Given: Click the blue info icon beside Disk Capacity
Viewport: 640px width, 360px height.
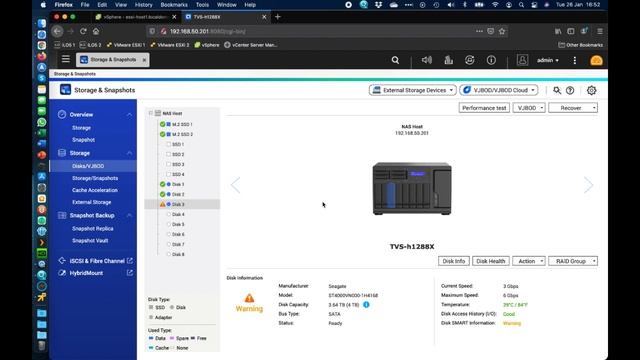Looking at the screenshot, I should (366, 304).
